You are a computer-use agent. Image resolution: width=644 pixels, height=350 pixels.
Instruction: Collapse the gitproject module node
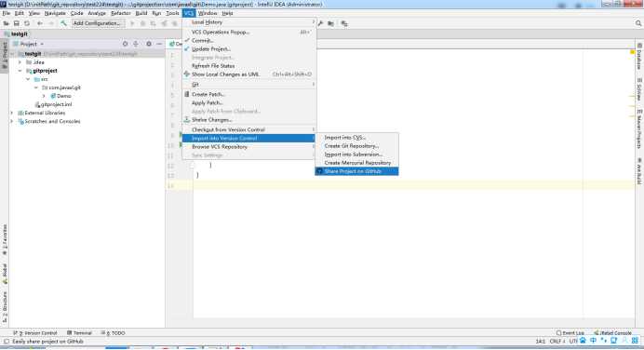tap(20, 71)
